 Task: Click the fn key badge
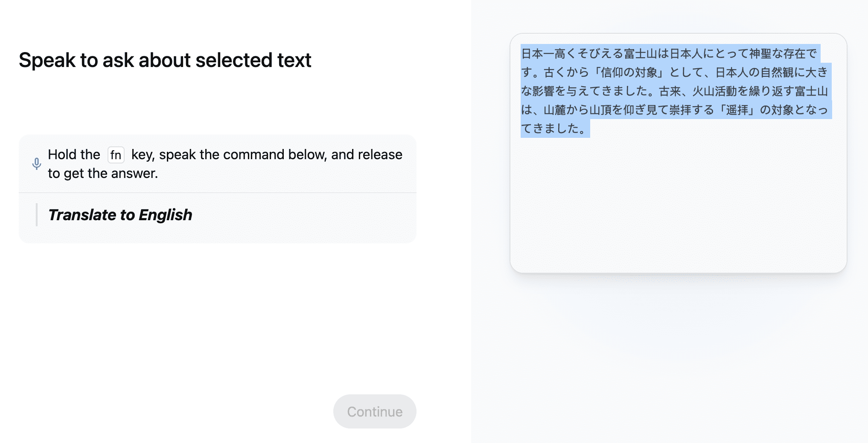[116, 155]
